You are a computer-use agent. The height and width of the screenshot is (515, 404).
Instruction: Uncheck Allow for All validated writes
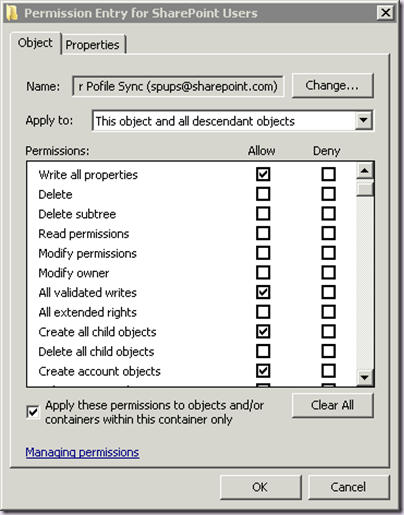coord(263,292)
